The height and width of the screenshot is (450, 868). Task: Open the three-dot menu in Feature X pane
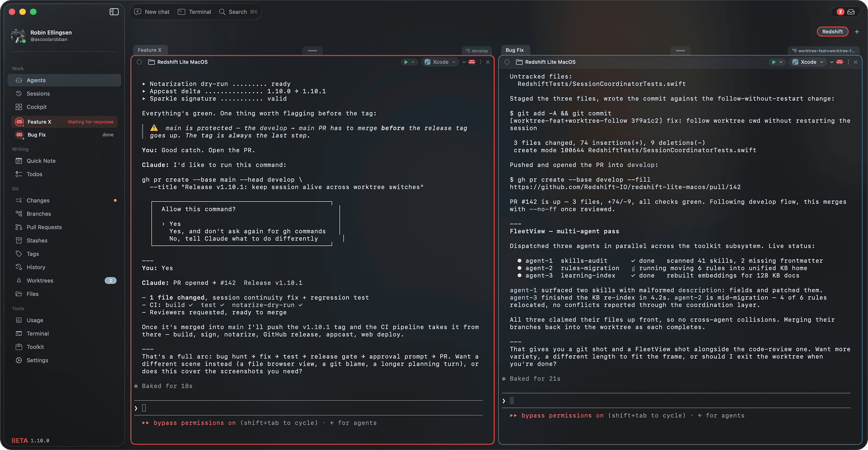tap(480, 62)
